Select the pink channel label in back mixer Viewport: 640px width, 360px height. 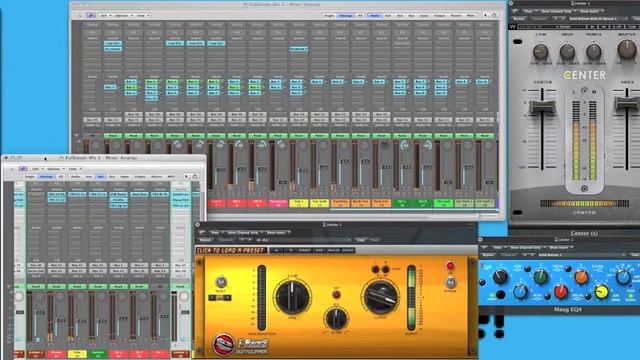pos(278,203)
